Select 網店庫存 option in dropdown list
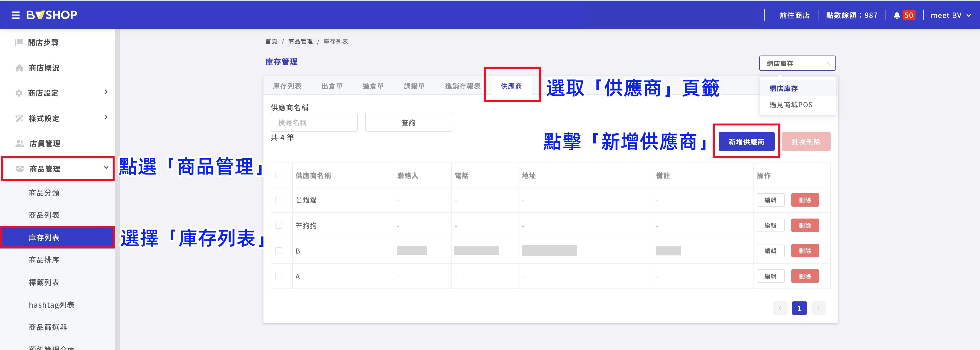The width and height of the screenshot is (980, 350). (x=798, y=89)
